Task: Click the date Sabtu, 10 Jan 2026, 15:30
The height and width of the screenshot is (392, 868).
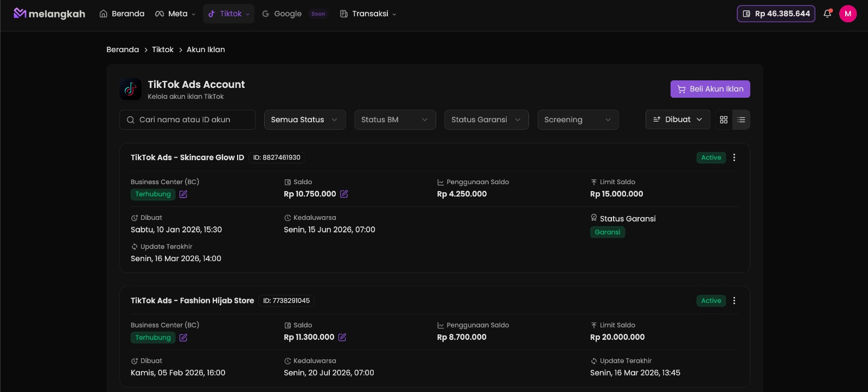Action: click(x=176, y=230)
